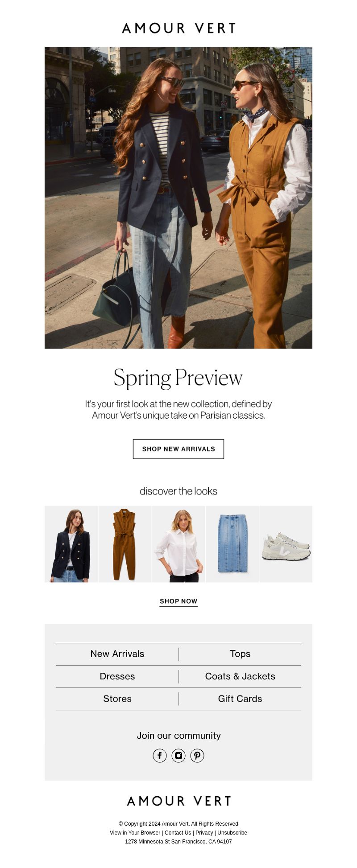The width and height of the screenshot is (357, 868).
Task: Open the Stores link
Action: (x=117, y=699)
